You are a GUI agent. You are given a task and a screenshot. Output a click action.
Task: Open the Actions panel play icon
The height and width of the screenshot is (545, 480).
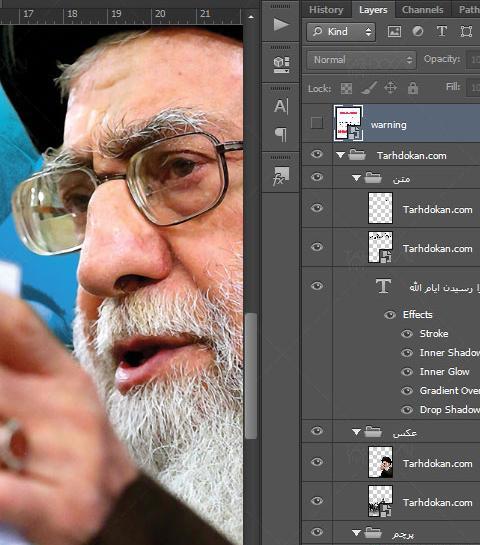281,25
